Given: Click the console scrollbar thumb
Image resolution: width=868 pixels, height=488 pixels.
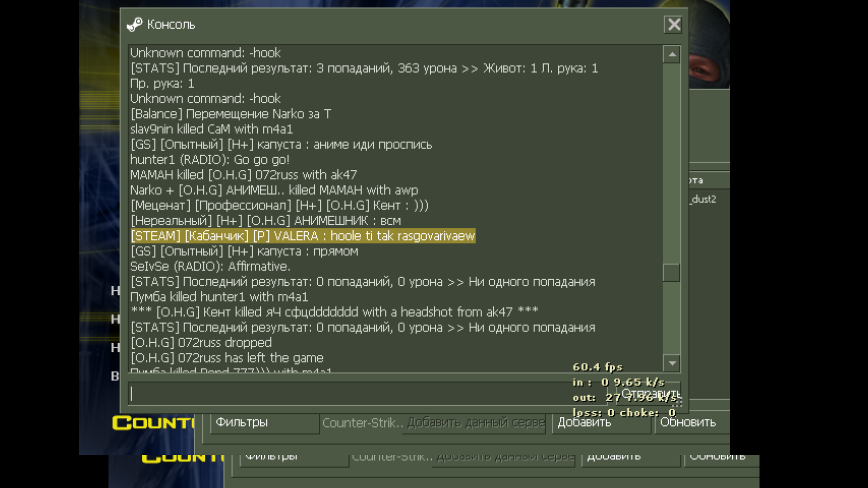Looking at the screenshot, I should 672,272.
